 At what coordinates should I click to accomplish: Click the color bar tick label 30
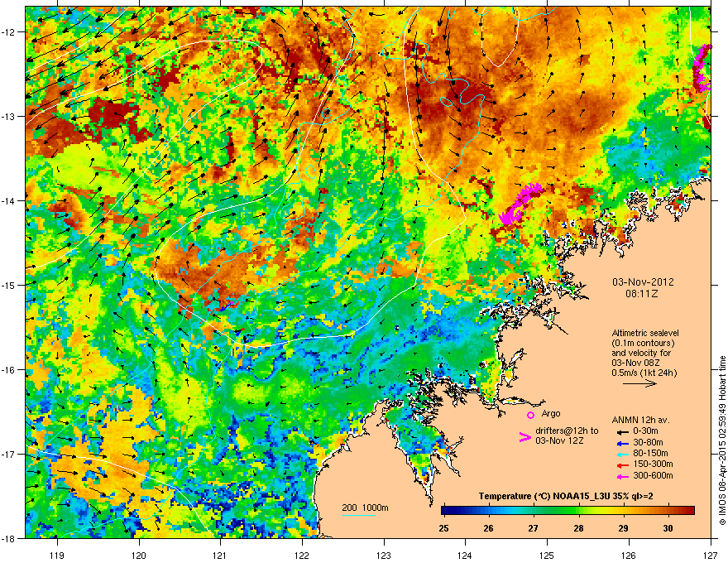pos(668,528)
